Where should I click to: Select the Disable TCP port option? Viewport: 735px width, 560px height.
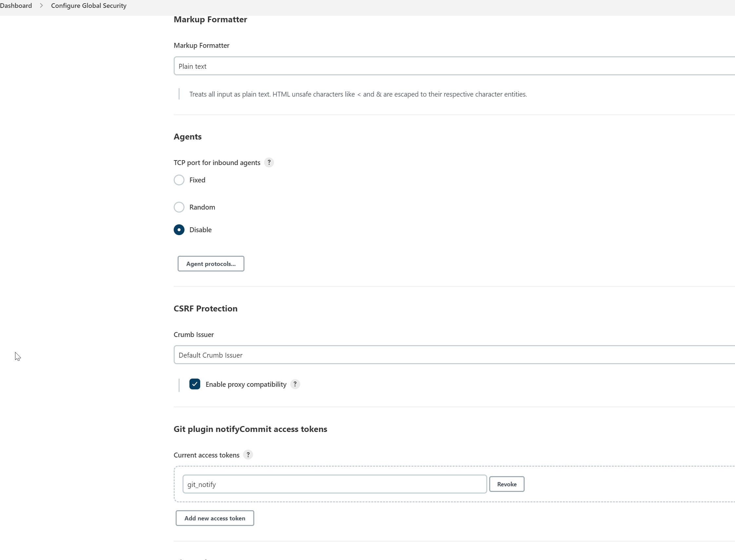179,230
